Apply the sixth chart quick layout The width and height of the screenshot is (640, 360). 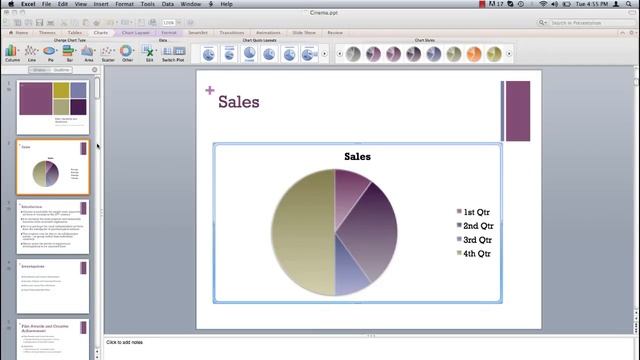coord(309,53)
